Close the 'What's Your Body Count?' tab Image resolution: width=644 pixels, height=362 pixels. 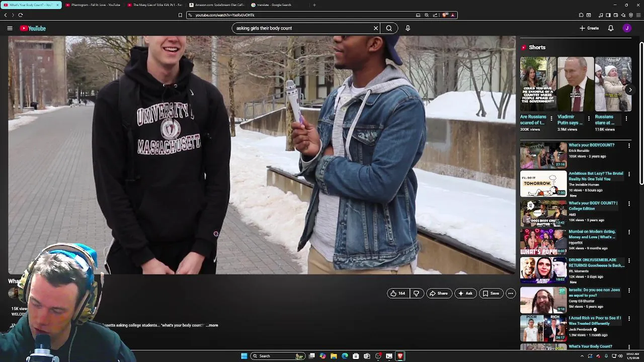coord(57,5)
